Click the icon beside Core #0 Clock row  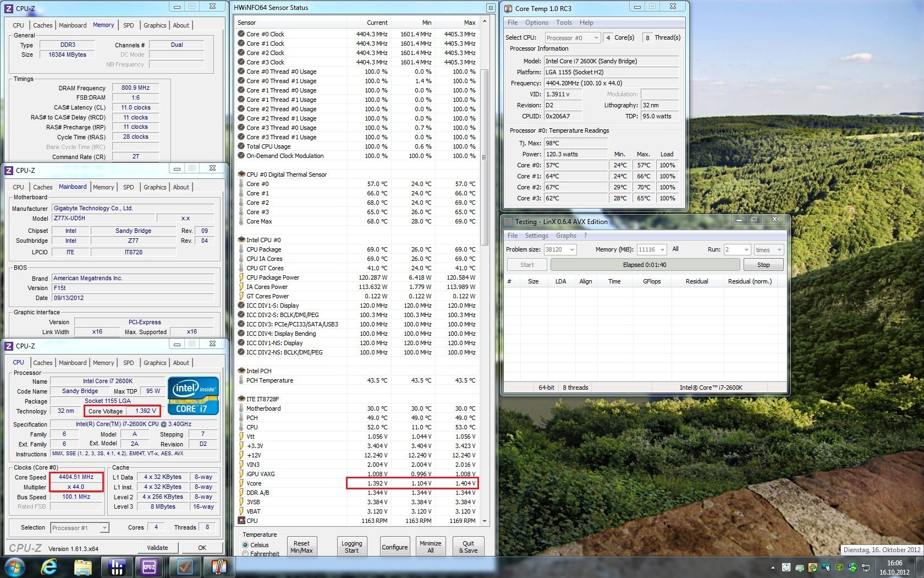pos(241,34)
